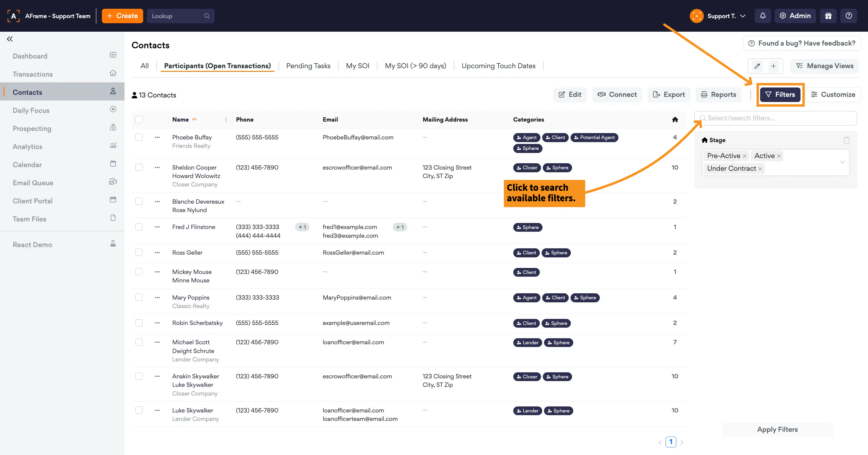868x455 pixels.
Task: Switch to the Pending Tasks tab
Action: (x=308, y=66)
